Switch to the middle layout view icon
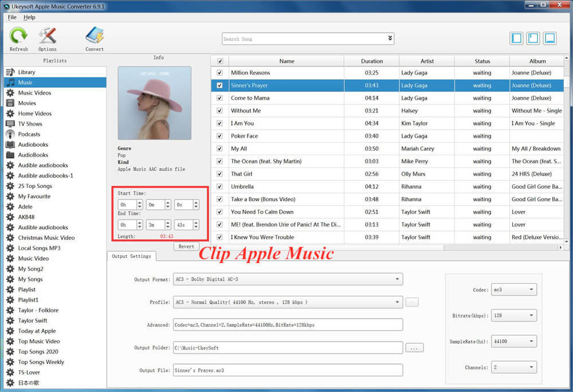Image resolution: width=573 pixels, height=392 pixels. 533,38
